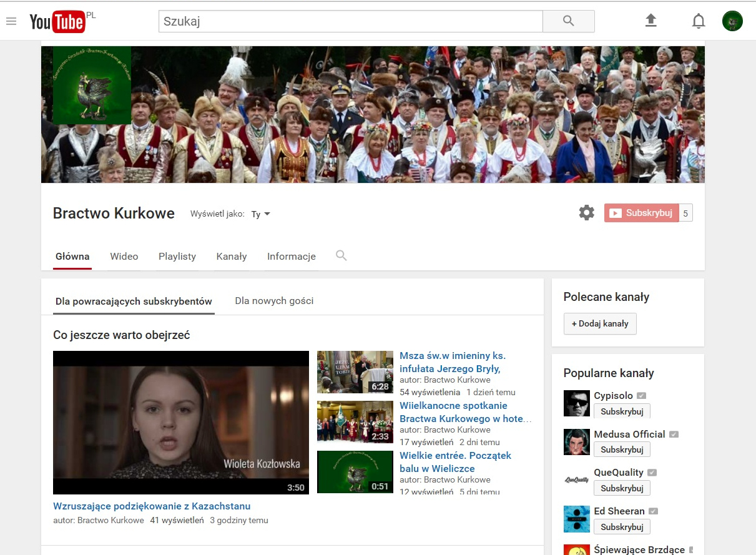Click the '+ Dodaj kanały' button
The height and width of the screenshot is (555, 756).
coord(600,324)
